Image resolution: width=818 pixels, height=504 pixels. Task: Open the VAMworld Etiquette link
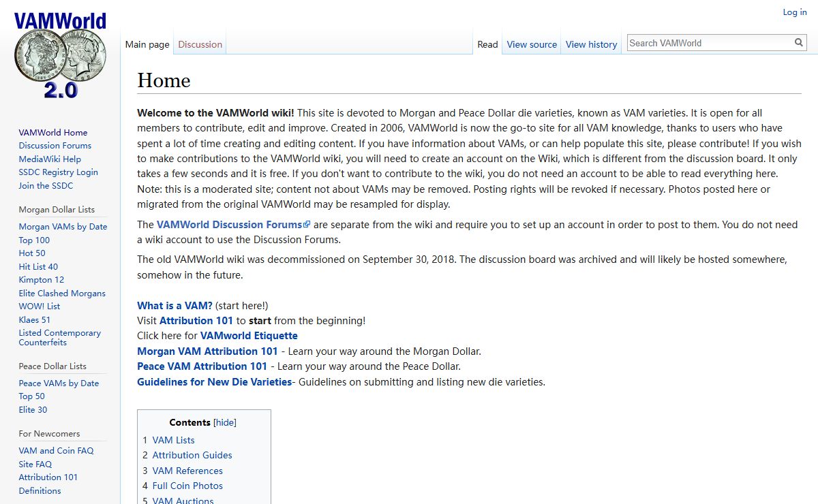click(x=249, y=335)
